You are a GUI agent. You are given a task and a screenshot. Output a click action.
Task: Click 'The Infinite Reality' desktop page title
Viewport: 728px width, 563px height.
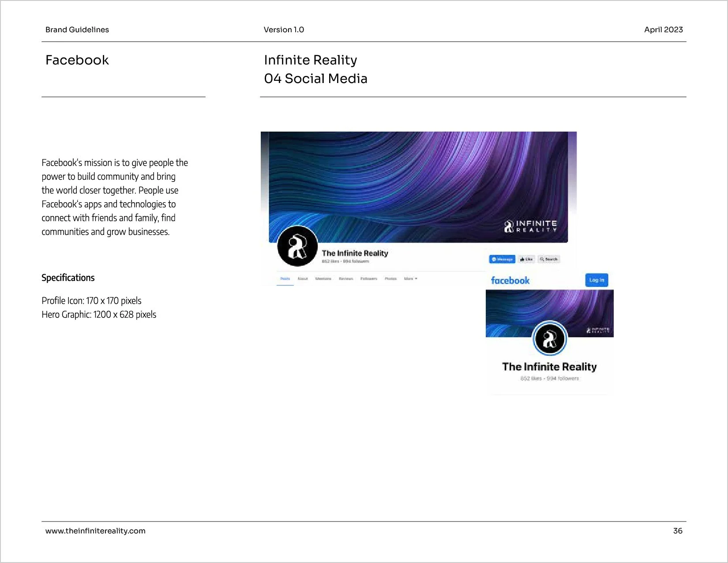tap(355, 253)
